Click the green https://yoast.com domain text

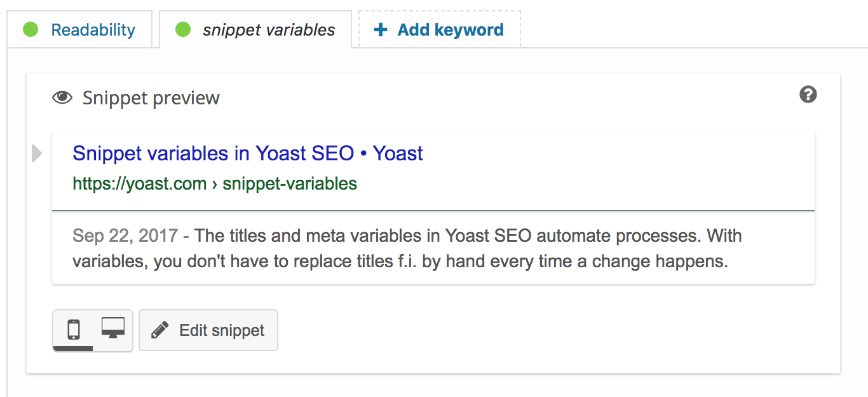139,184
